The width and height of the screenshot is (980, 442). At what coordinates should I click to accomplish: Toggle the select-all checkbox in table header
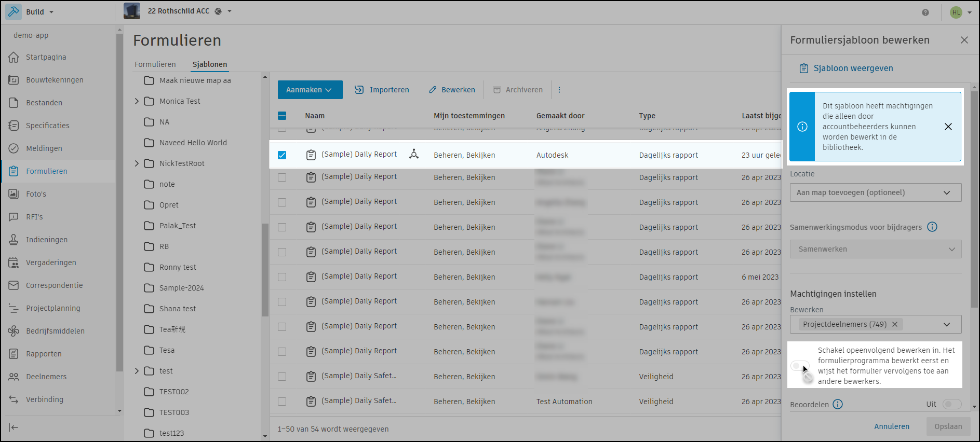click(282, 116)
